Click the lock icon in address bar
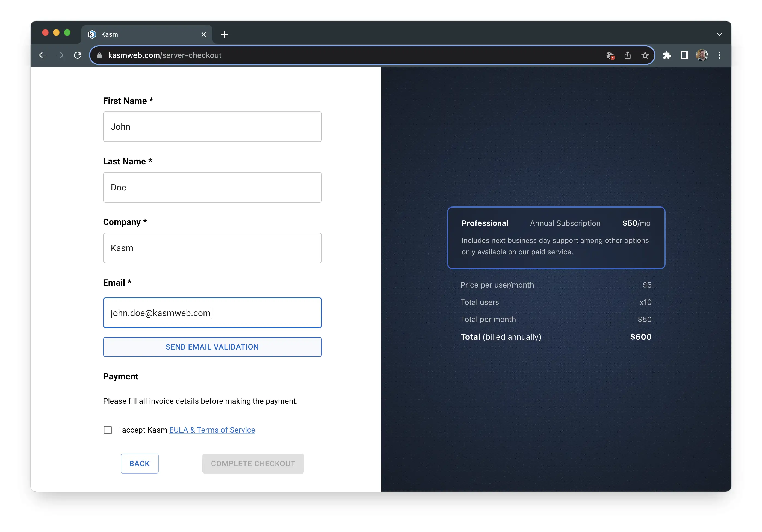 pyautogui.click(x=99, y=55)
